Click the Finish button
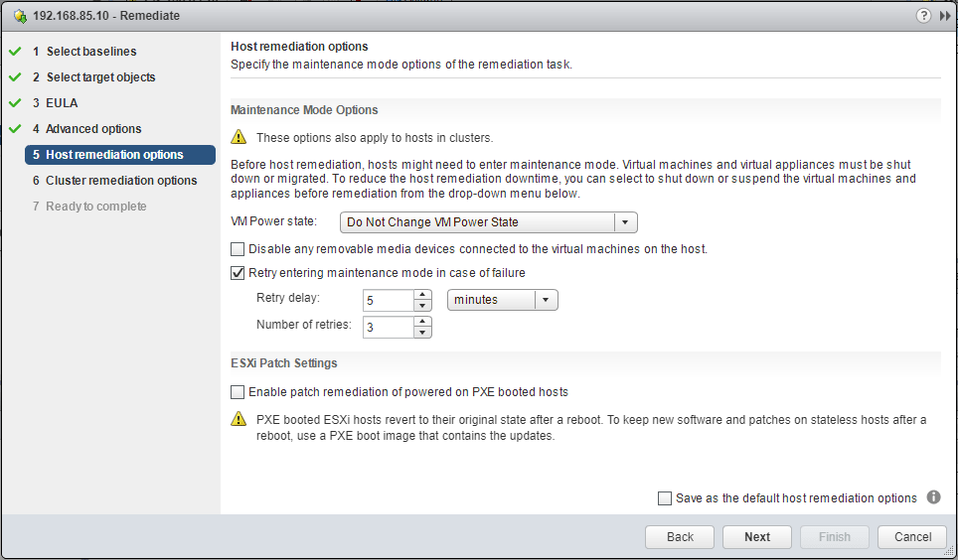The image size is (958, 560). pos(834,537)
